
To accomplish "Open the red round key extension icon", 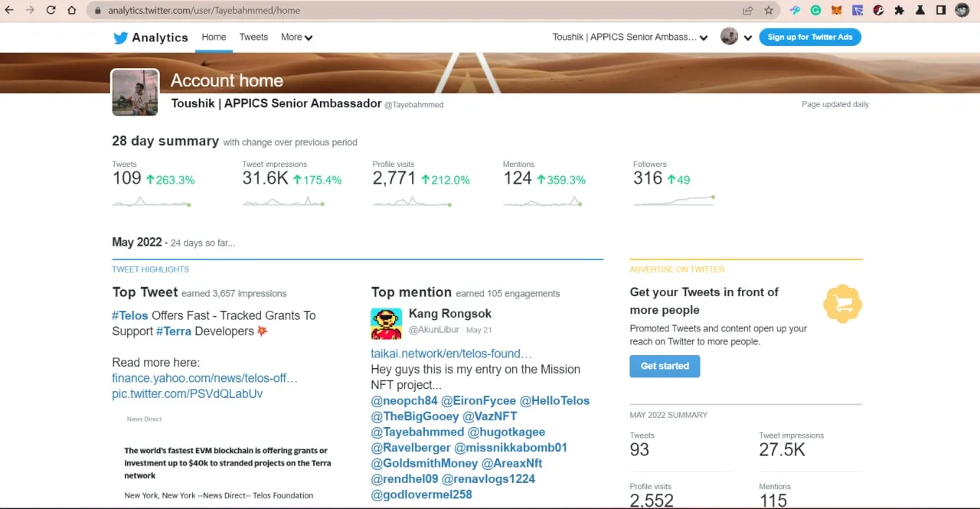I will (x=878, y=11).
